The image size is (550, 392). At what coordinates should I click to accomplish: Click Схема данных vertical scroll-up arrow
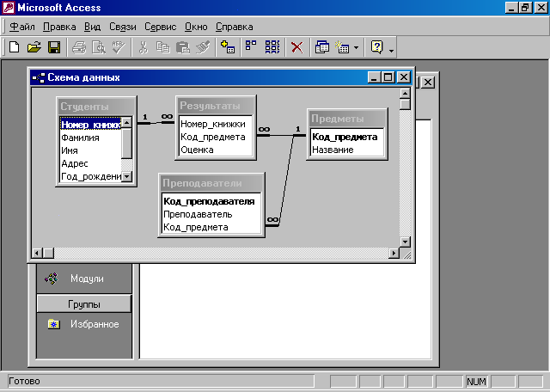[x=405, y=94]
